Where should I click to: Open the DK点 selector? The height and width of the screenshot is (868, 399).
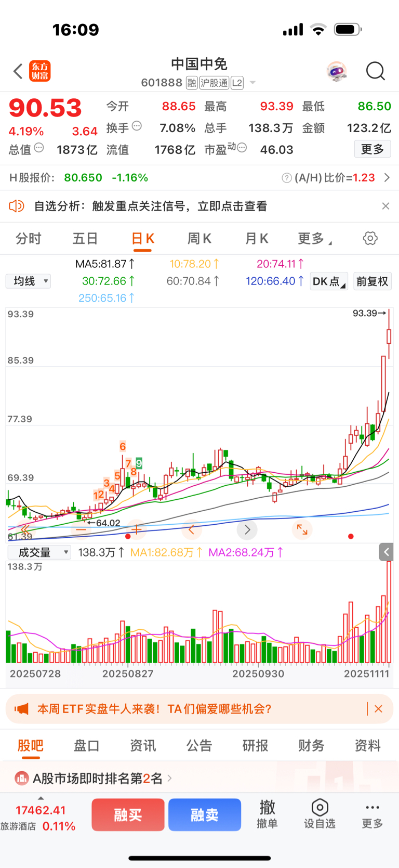(329, 281)
